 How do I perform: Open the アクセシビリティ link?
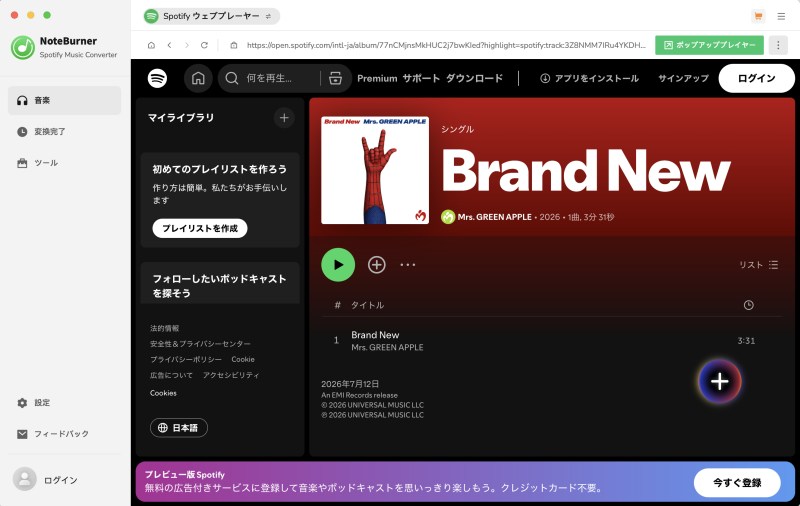tap(231, 375)
